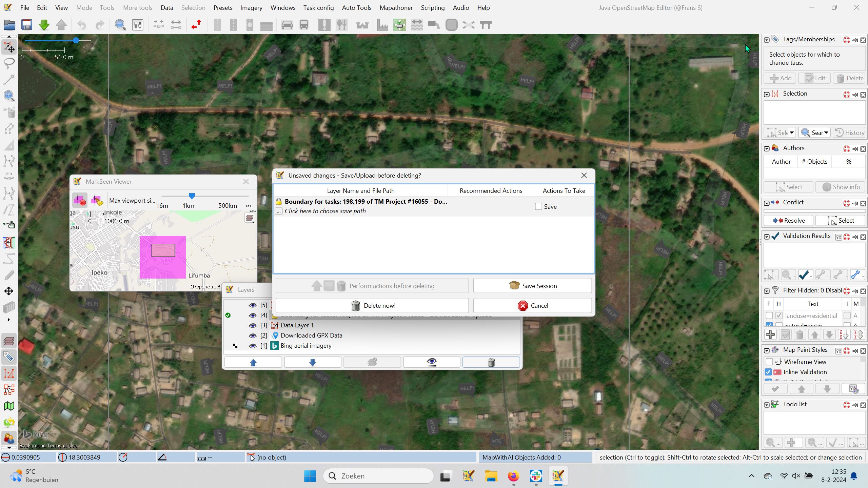Click the Max viewport size slider handle
Image resolution: width=868 pixels, height=488 pixels.
192,196
